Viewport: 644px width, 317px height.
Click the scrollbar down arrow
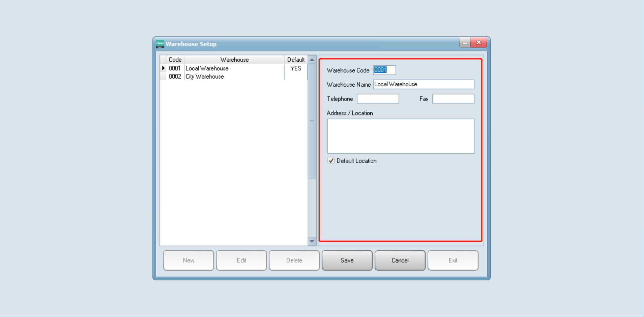click(311, 241)
